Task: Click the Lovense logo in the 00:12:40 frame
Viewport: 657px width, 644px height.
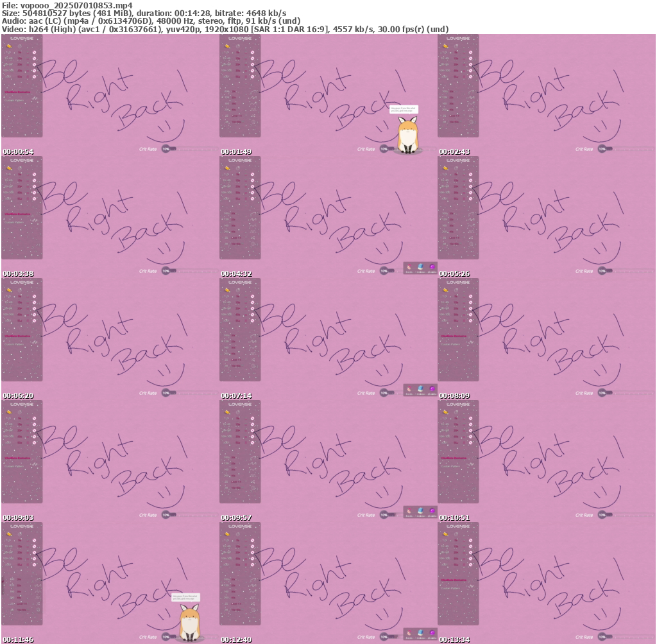Action: click(240, 527)
